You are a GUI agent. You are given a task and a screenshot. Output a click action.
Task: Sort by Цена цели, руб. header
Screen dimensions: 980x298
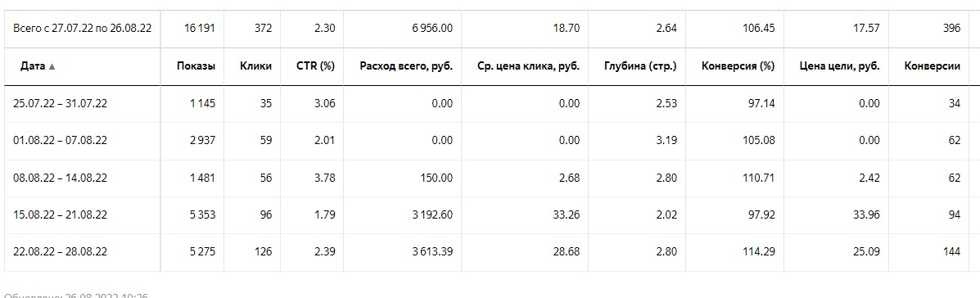click(839, 66)
